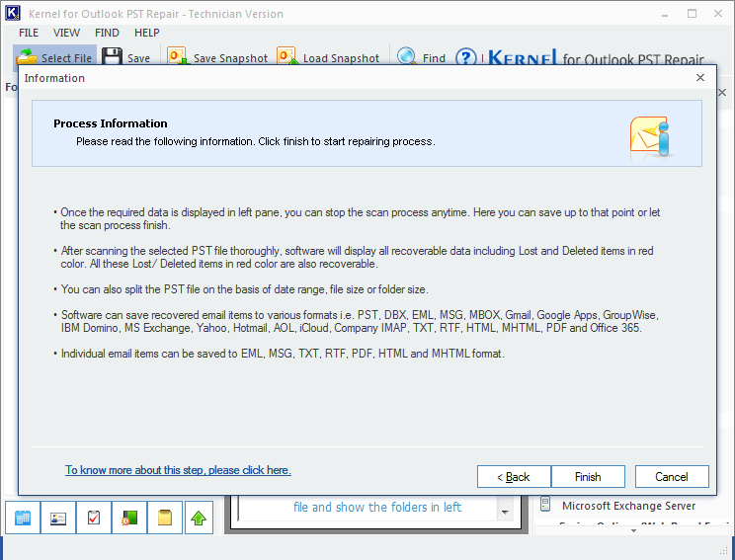Click the Microsoft Exchange Server icon

pyautogui.click(x=545, y=504)
